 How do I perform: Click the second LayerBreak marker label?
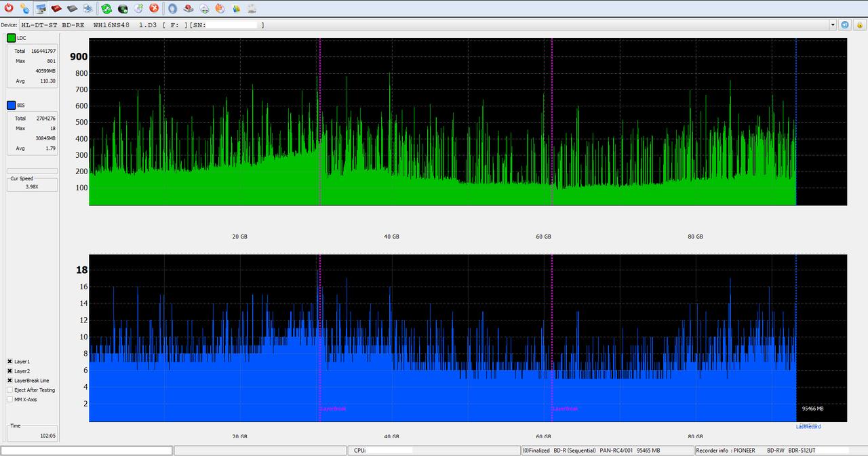(566, 409)
